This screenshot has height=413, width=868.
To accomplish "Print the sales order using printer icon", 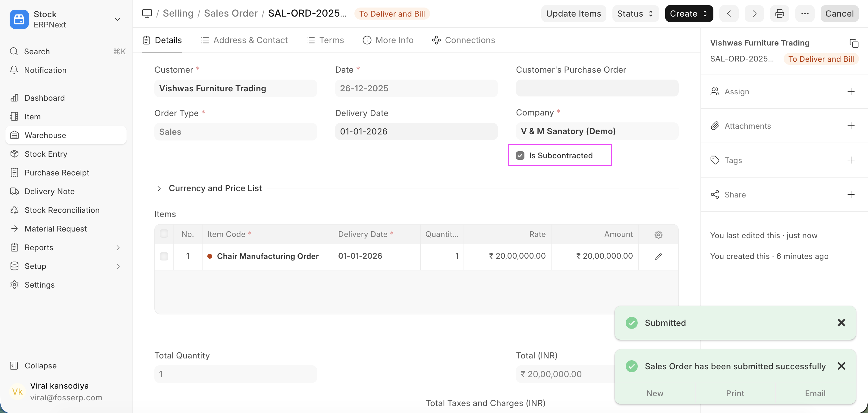I will pos(779,14).
